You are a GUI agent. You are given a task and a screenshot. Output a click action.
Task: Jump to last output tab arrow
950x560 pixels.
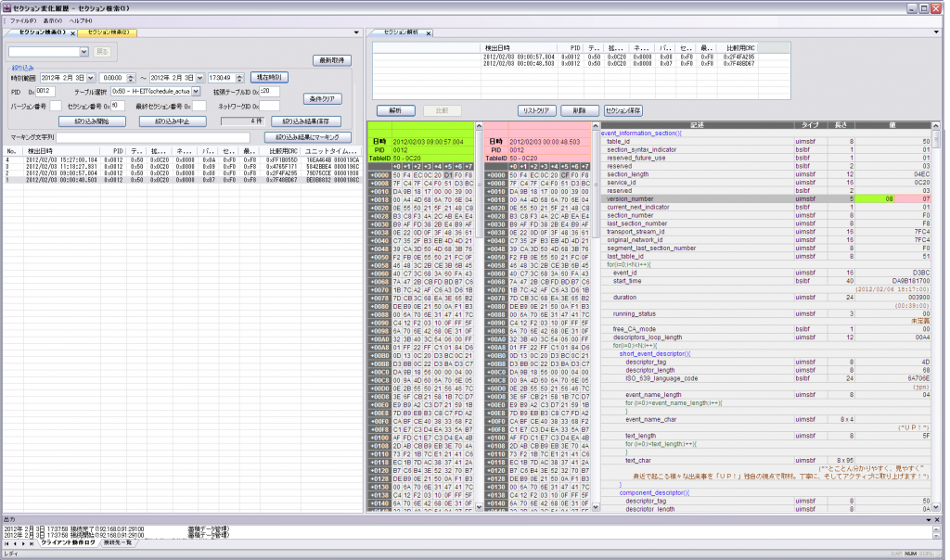click(x=32, y=543)
